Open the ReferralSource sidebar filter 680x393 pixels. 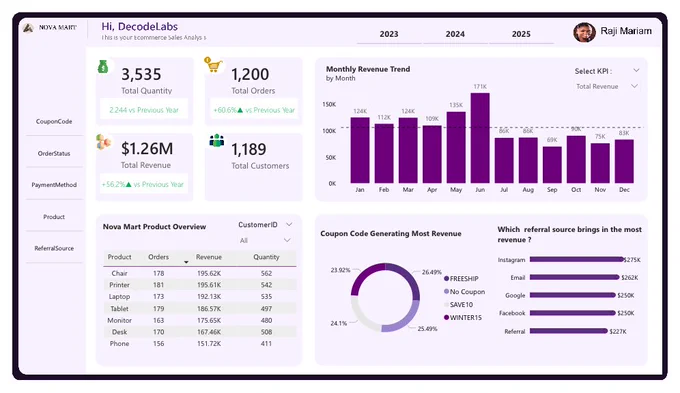pos(54,248)
